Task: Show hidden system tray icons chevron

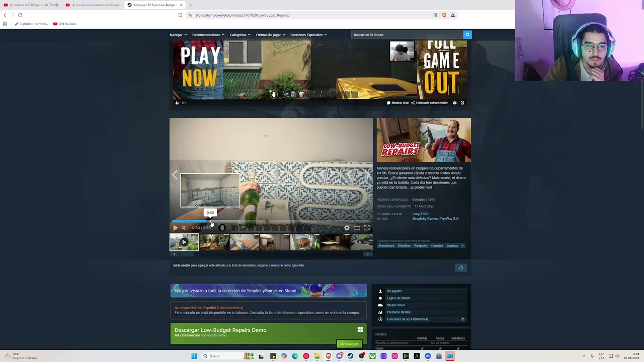Action: 584,356
